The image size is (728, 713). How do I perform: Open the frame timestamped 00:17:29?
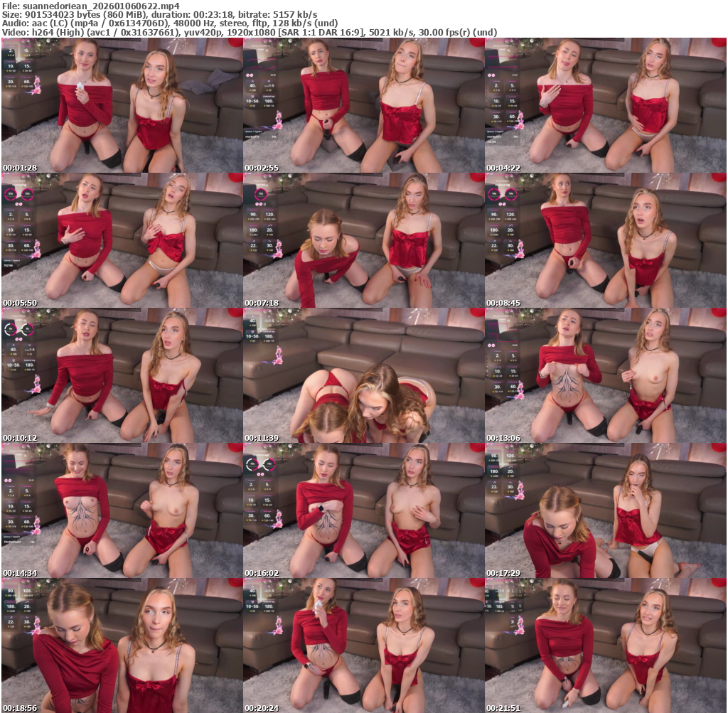pyautogui.click(x=605, y=510)
